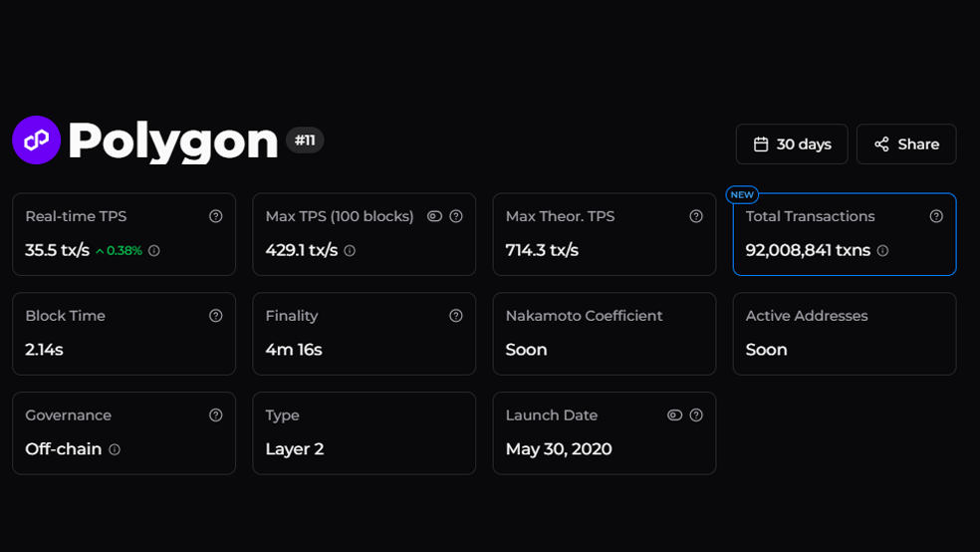This screenshot has height=552, width=980.
Task: Click the Off-chain governance value
Action: 63,449
